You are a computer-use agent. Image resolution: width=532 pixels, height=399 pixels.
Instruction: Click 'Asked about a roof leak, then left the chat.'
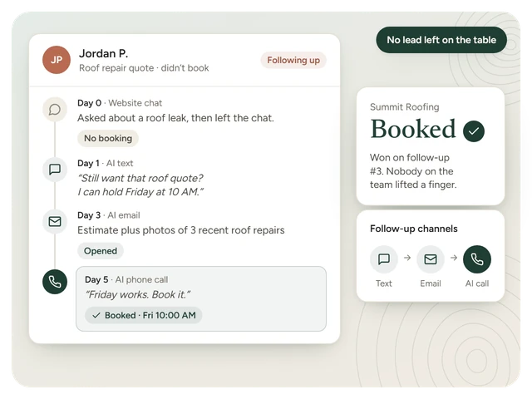click(175, 118)
